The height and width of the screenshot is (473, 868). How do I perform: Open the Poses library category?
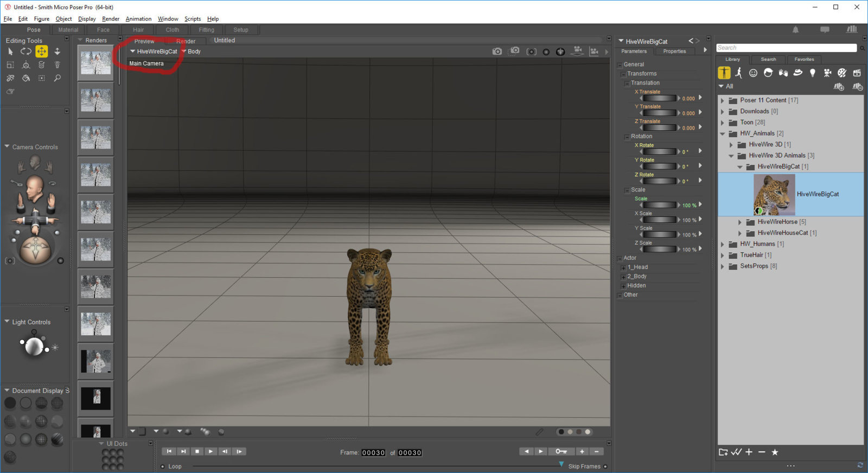coord(738,73)
